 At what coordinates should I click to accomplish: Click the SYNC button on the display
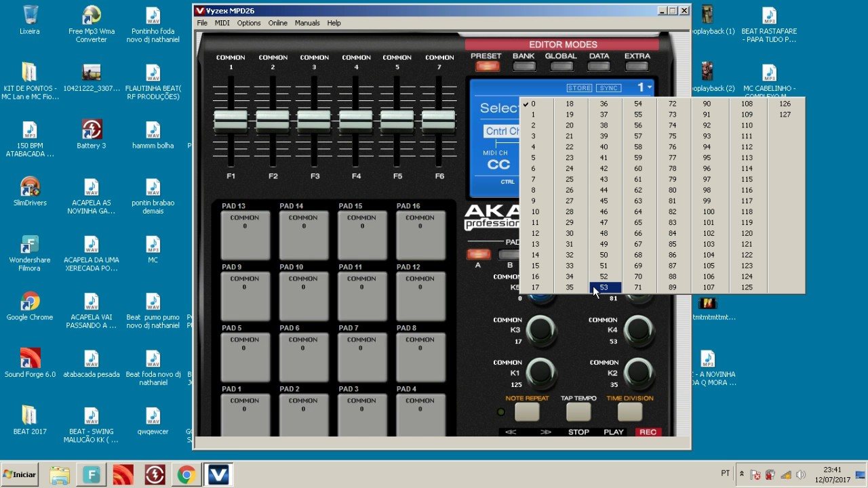(610, 88)
